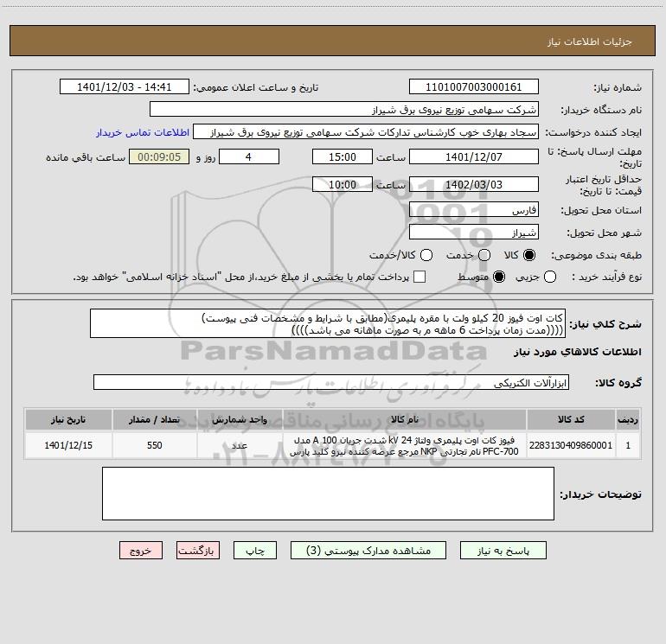666x644 pixels.
Task: Click the نام کالا column header
Action: [405, 419]
